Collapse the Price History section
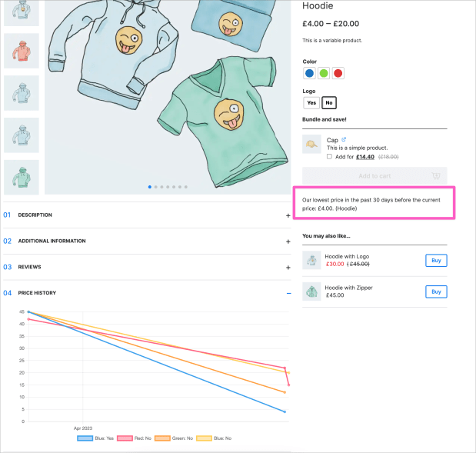This screenshot has height=453, width=476. pyautogui.click(x=288, y=293)
